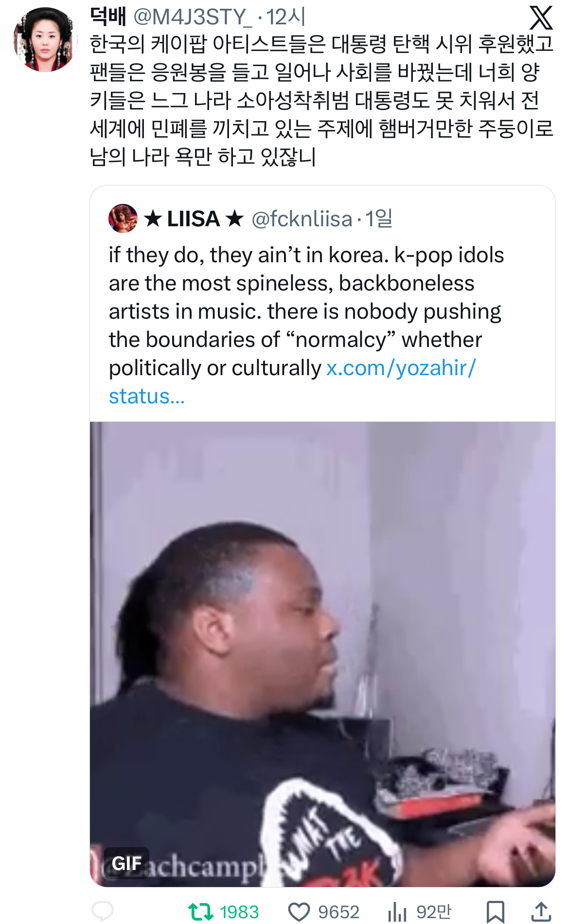Click the green retweet arrows icon
This screenshot has height=924, width=569.
201,911
